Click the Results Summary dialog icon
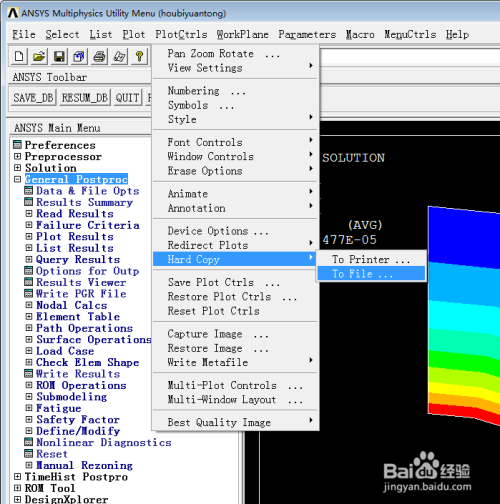Image resolution: width=500 pixels, height=504 pixels. [x=29, y=202]
